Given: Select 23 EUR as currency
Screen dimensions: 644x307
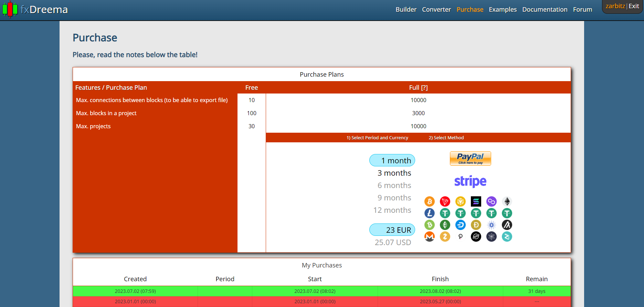Looking at the screenshot, I should pyautogui.click(x=392, y=230).
